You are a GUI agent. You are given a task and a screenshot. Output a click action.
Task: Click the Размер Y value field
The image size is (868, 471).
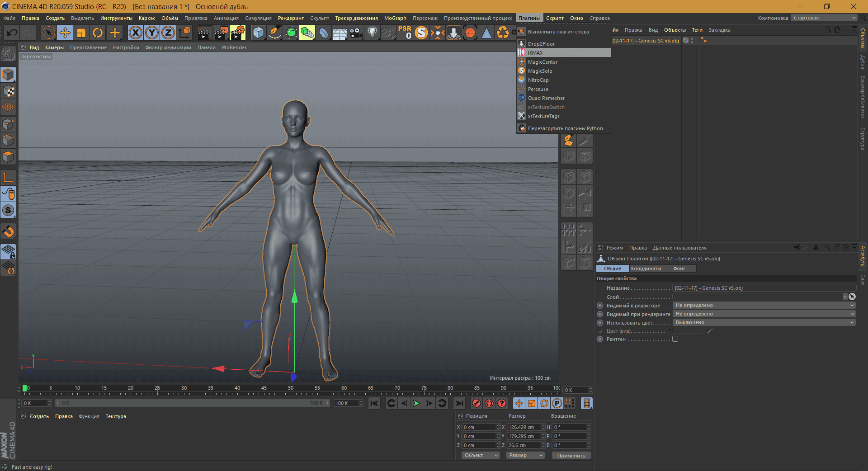pos(524,436)
